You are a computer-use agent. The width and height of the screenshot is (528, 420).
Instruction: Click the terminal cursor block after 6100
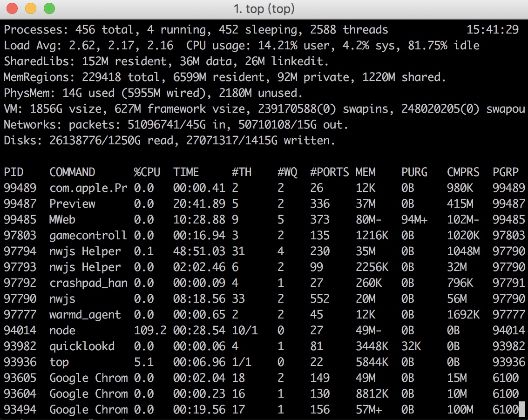point(522,409)
